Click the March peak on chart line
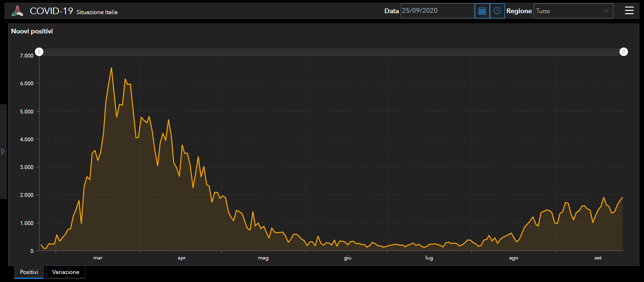Viewport: 644px width, 282px height. pyautogui.click(x=111, y=68)
